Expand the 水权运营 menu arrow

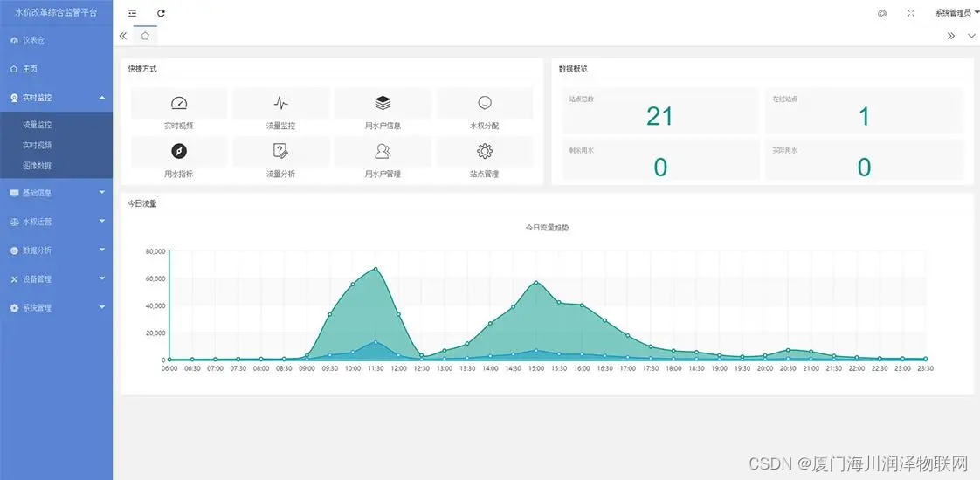(102, 222)
